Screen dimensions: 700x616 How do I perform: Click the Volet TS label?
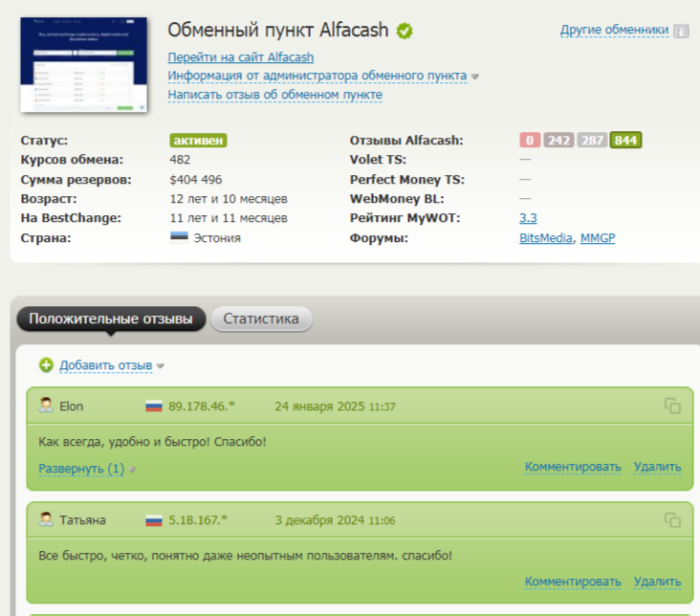378,160
